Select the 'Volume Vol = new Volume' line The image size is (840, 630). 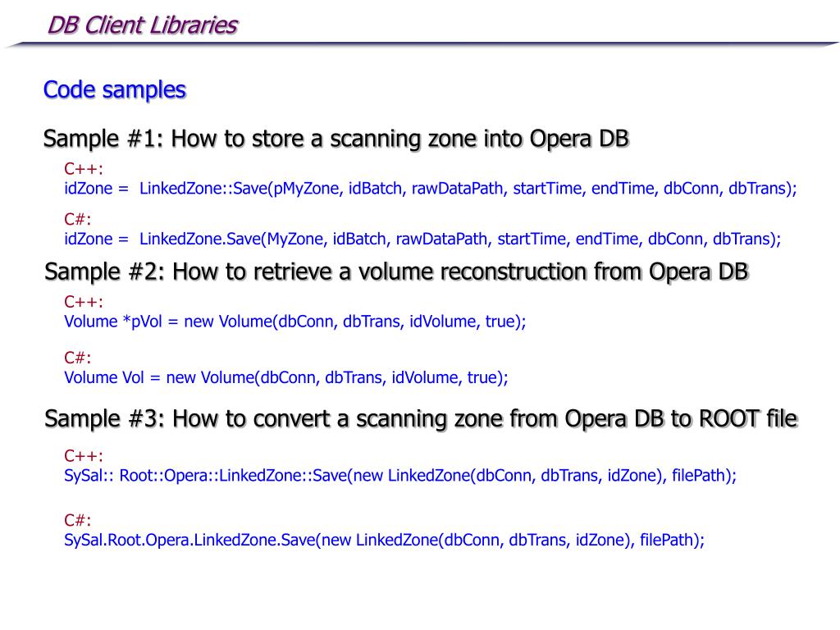point(286,377)
